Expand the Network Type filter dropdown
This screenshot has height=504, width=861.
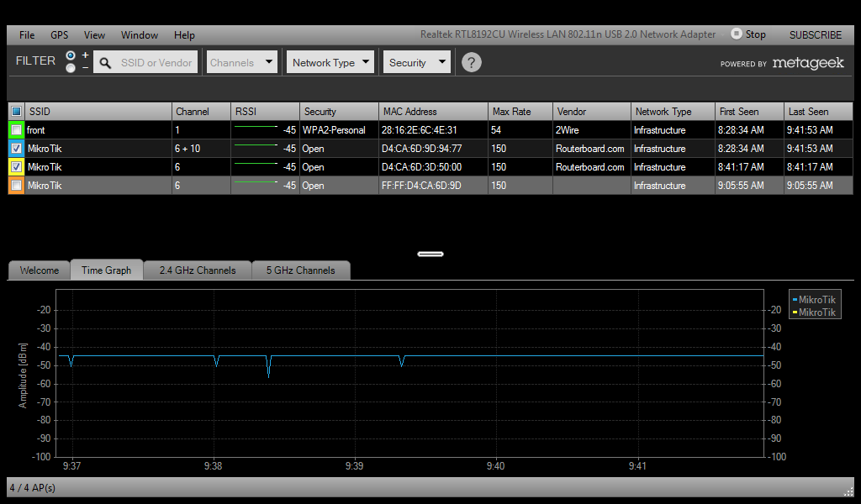pos(330,62)
